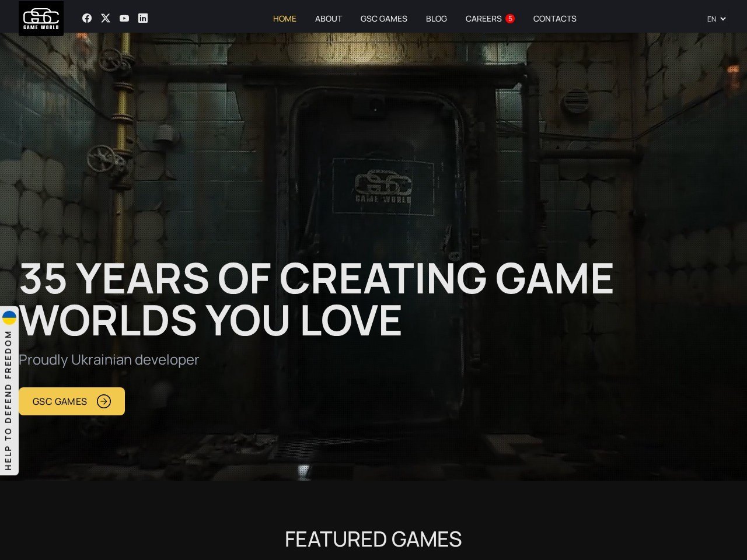The height and width of the screenshot is (560, 747).
Task: Click the headline '35 Years of Creating Game Worlds'
Action: point(316,299)
